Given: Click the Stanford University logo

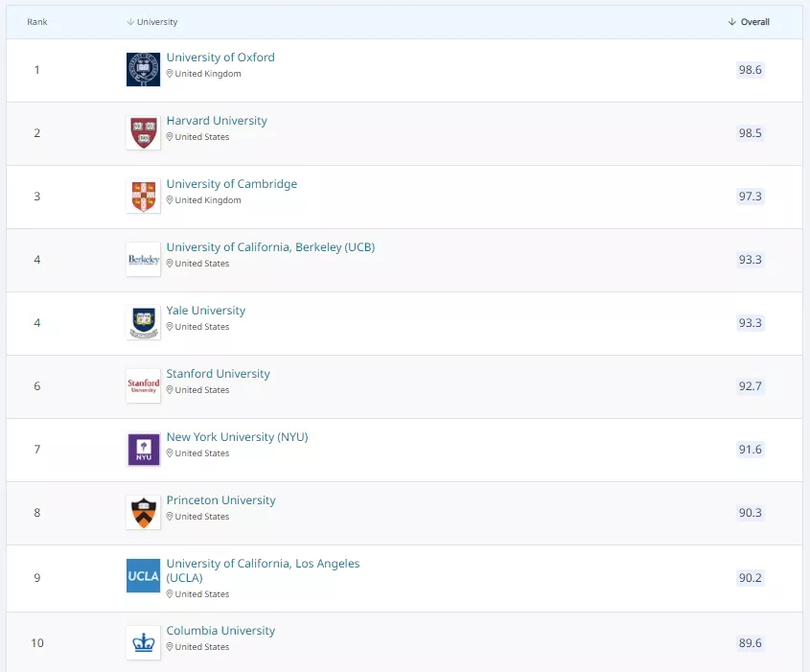Looking at the screenshot, I should (x=143, y=386).
